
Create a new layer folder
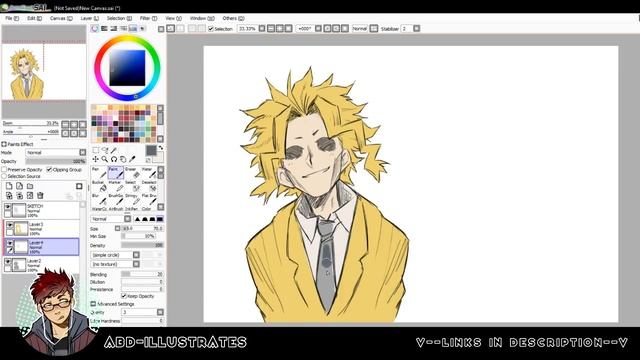tap(30, 186)
